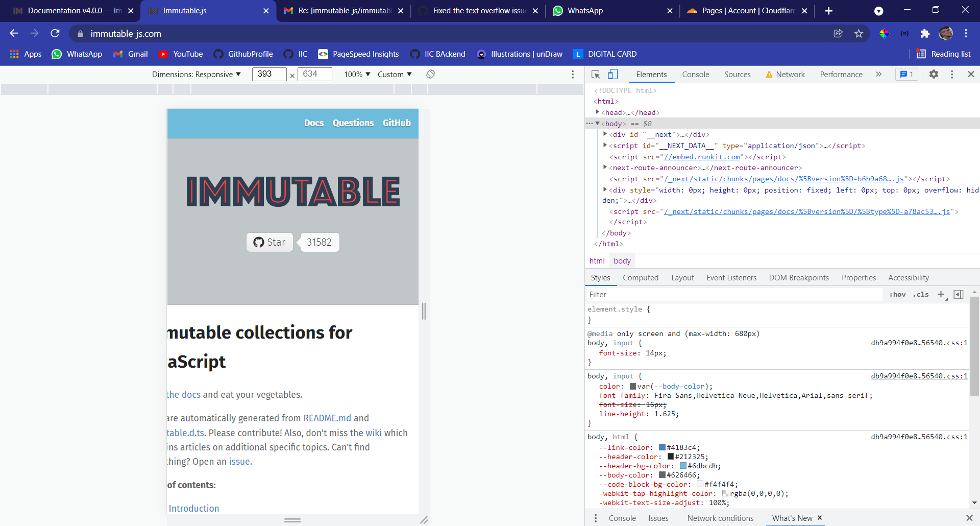
Task: Click the --header-bg-color color swatch
Action: tap(682, 466)
